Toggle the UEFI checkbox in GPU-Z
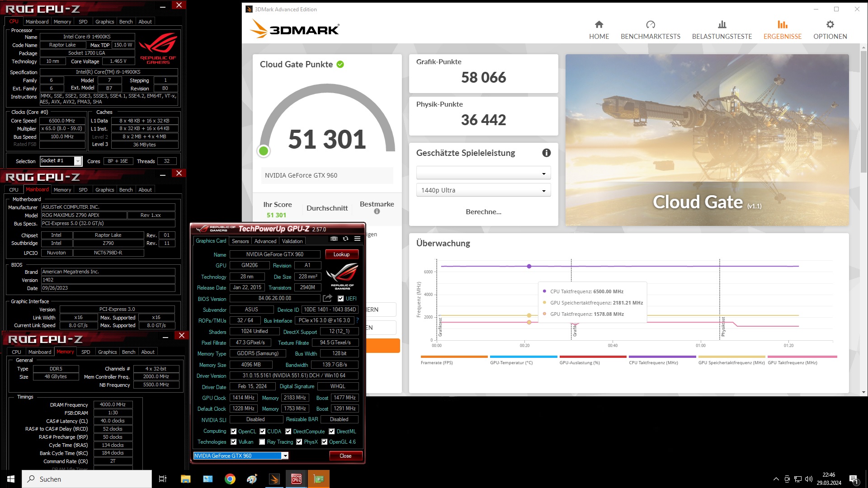The image size is (868, 488). click(x=341, y=299)
